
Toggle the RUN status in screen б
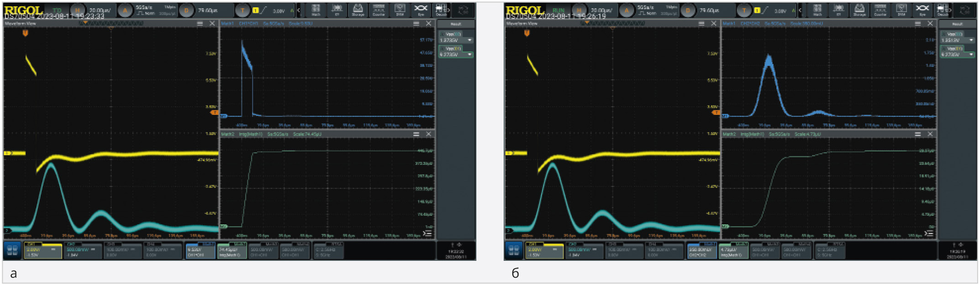tap(558, 10)
